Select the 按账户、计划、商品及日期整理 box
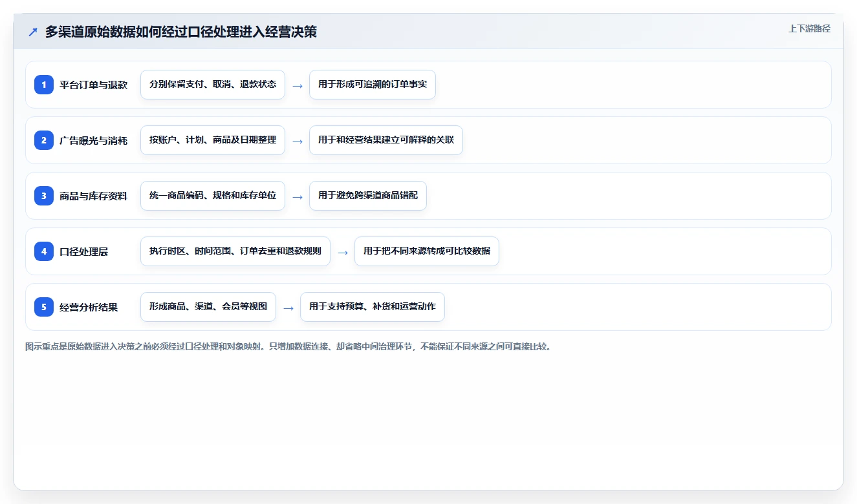 coord(213,140)
